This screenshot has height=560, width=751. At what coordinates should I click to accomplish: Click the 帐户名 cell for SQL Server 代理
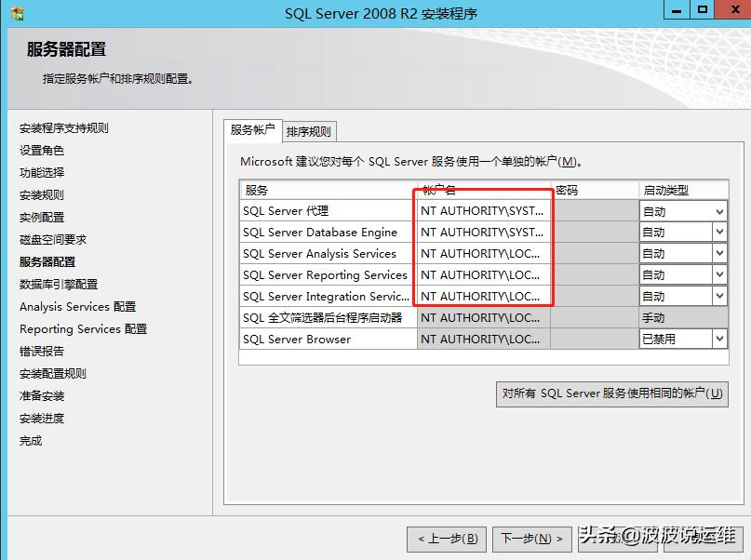point(482,211)
